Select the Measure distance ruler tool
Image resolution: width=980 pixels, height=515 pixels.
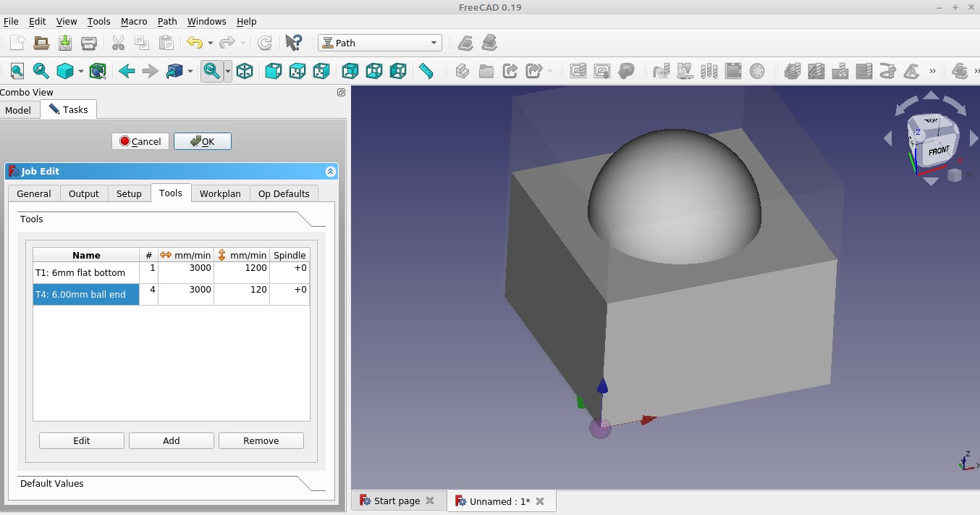pos(426,71)
